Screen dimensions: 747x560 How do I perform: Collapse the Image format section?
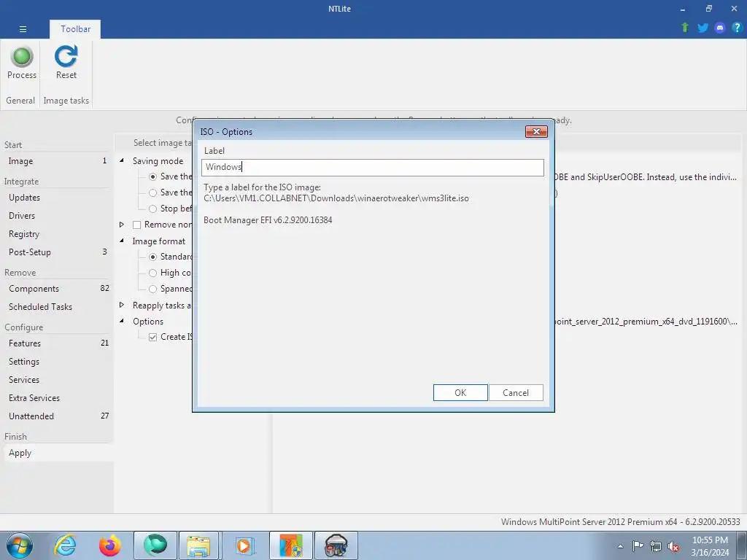pyautogui.click(x=122, y=241)
